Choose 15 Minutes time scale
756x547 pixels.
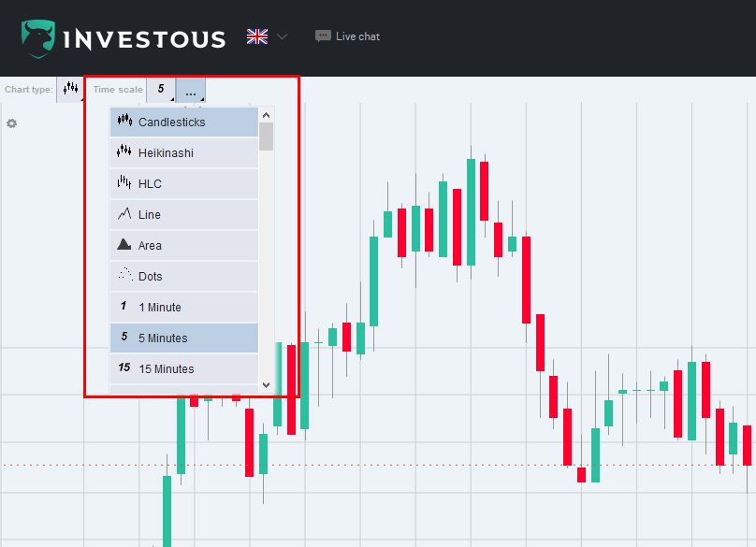184,368
